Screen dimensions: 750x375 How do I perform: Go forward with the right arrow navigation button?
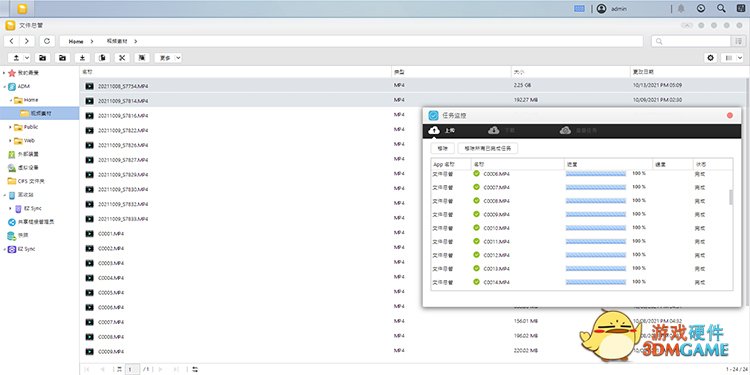[27, 41]
